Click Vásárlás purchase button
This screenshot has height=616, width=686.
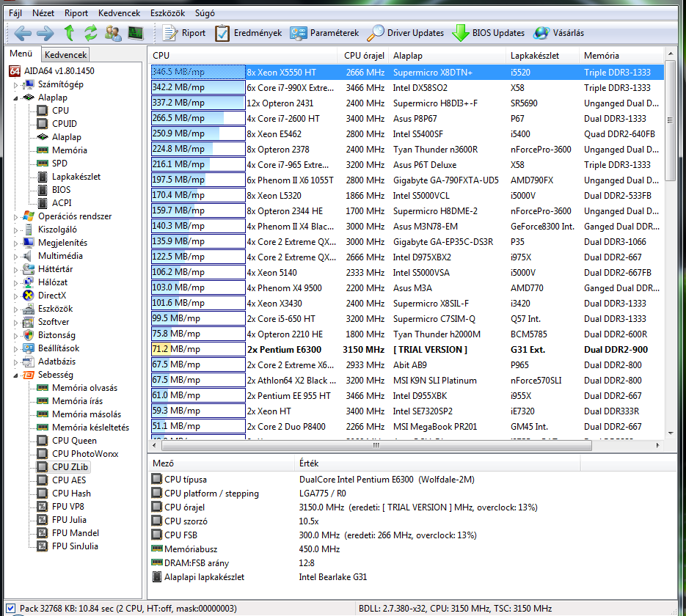tap(559, 33)
